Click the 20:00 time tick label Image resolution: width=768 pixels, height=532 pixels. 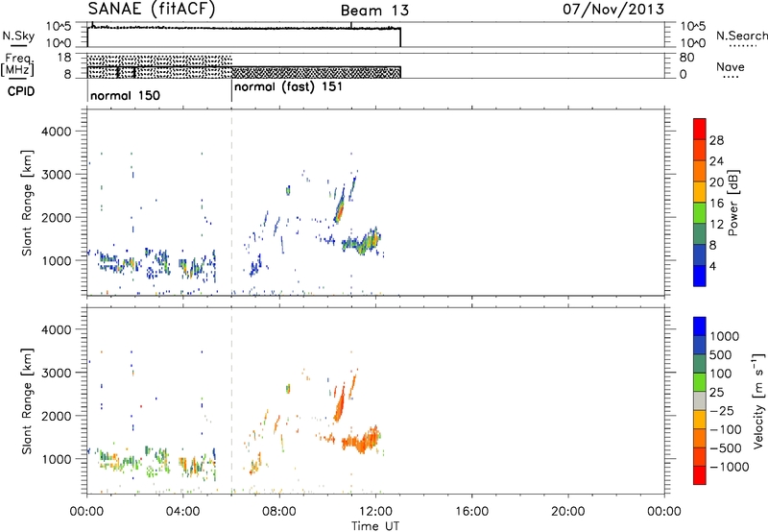coord(567,512)
